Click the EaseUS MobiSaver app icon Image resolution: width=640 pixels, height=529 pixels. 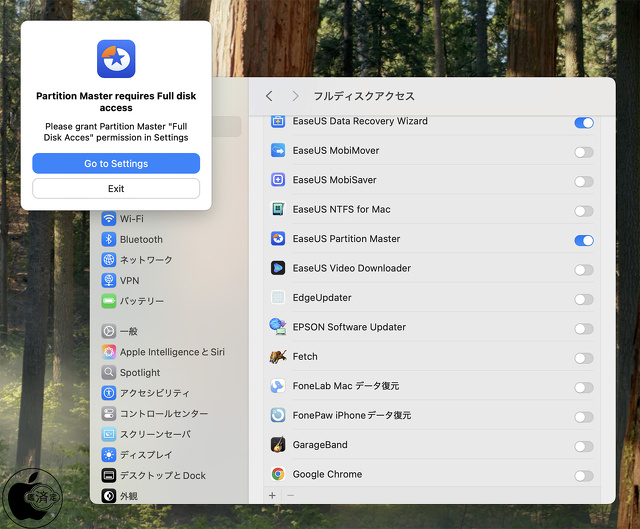pos(278,180)
